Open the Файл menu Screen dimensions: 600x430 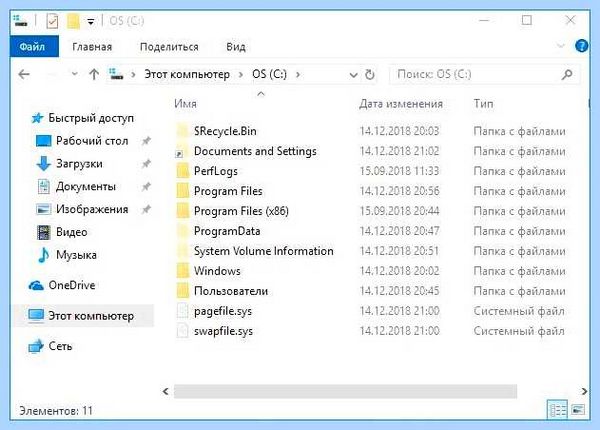click(34, 46)
